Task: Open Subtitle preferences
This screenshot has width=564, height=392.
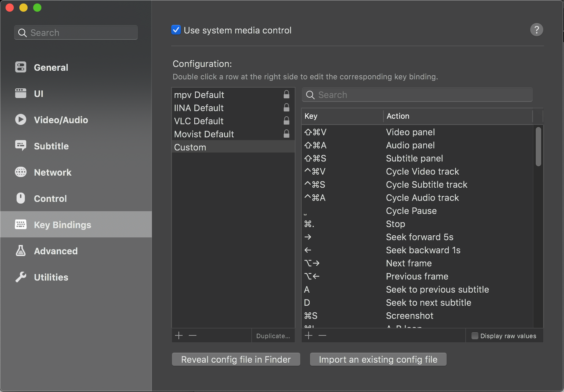Action: (x=51, y=146)
